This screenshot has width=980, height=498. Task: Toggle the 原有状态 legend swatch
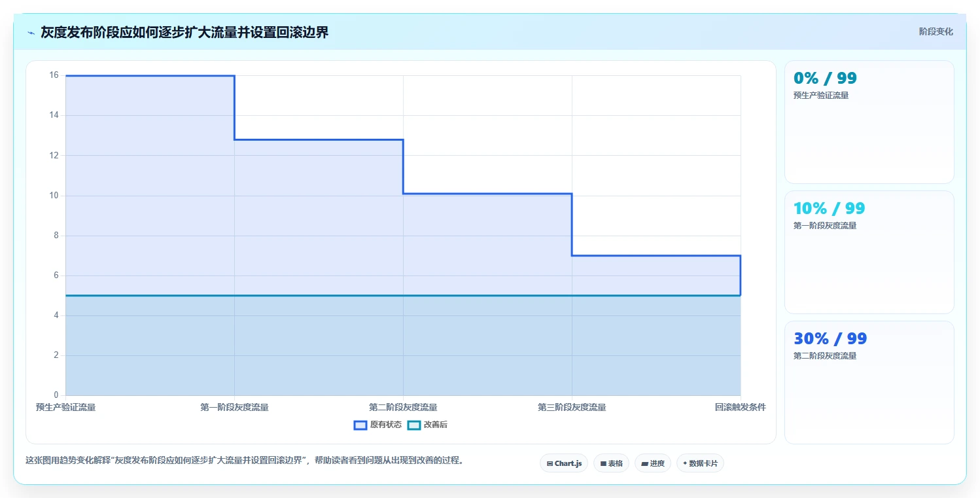[x=360, y=425]
